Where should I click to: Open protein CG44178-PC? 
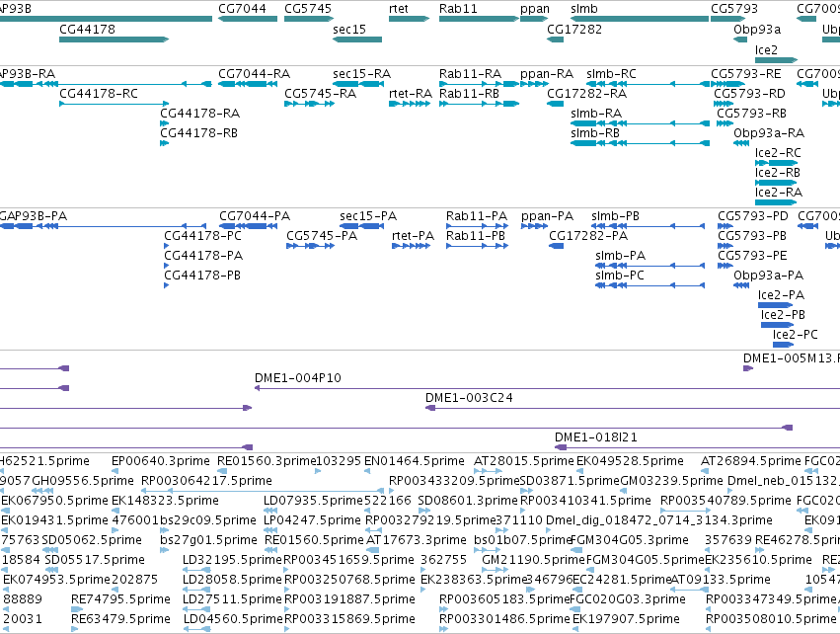(202, 236)
